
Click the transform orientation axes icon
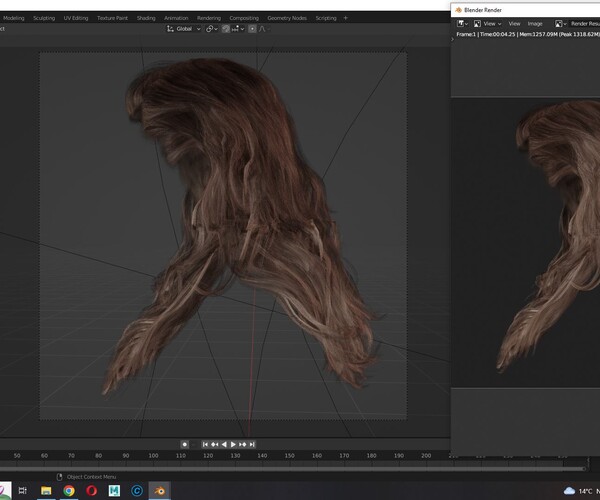170,29
